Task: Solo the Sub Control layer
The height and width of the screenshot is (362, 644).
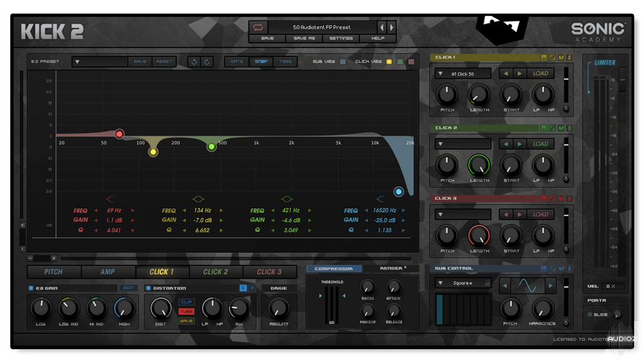Action: tap(570, 269)
